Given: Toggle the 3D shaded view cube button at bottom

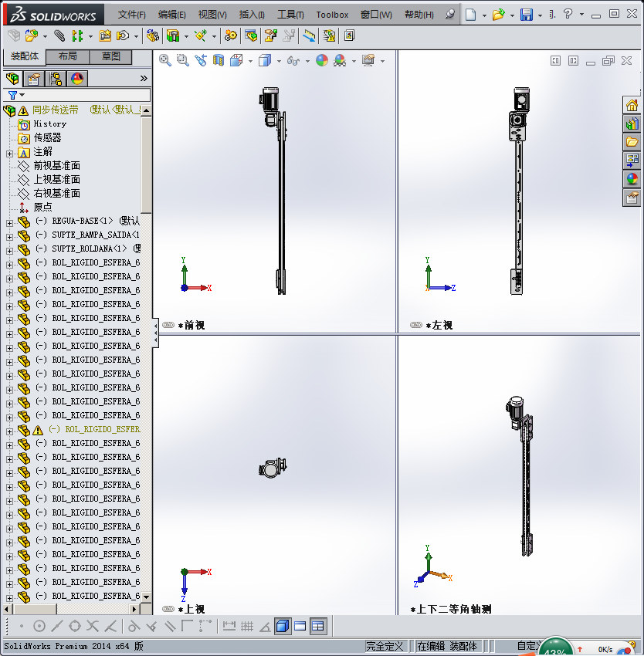Looking at the screenshot, I should click(x=283, y=627).
